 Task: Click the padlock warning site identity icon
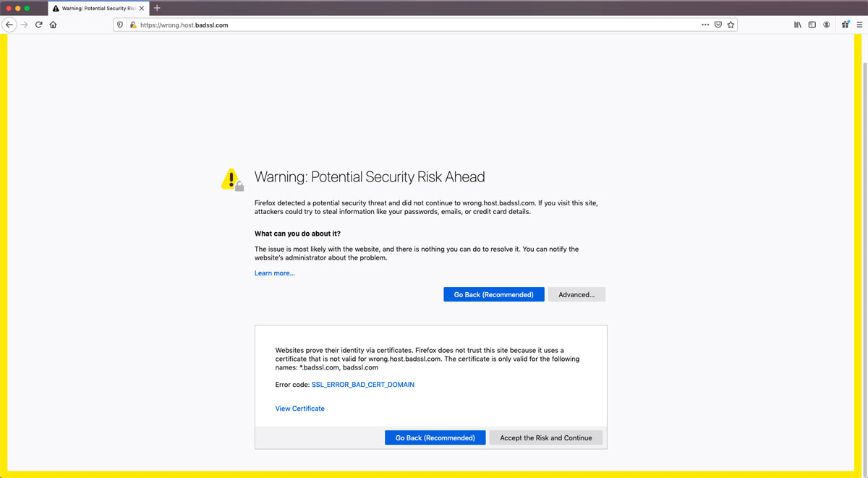coord(133,25)
